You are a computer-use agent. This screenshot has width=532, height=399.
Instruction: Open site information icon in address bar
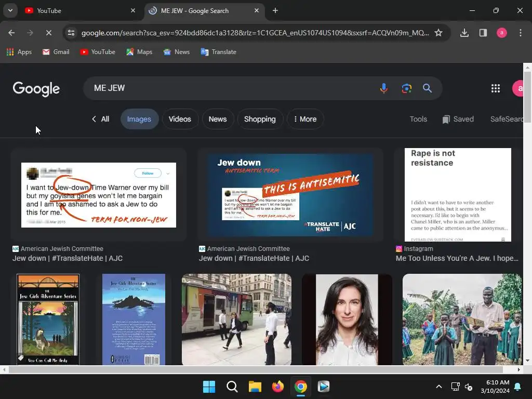click(71, 33)
